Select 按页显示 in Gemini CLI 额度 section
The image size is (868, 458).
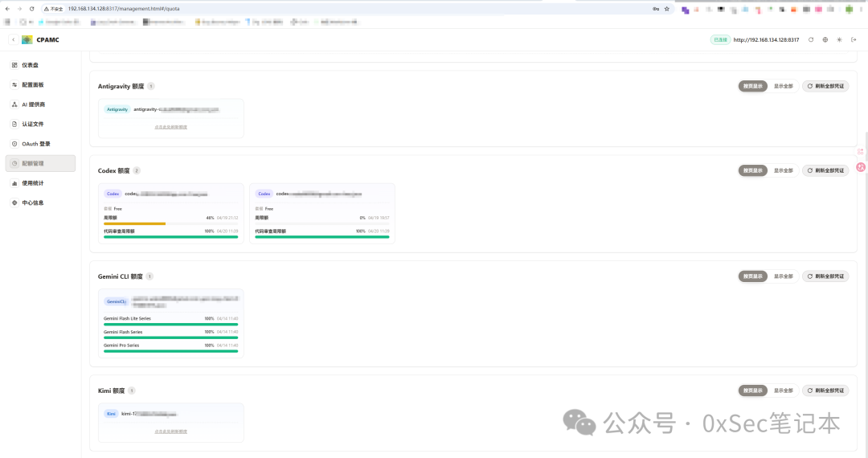tap(753, 276)
